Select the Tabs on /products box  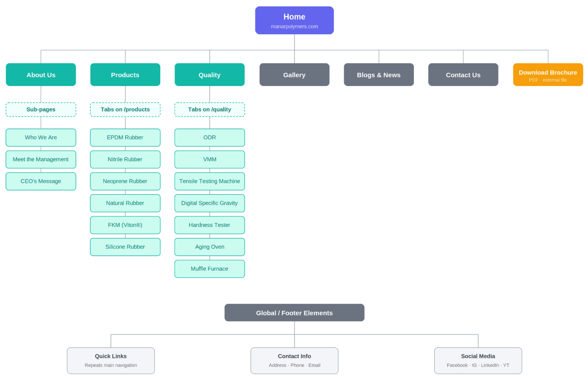125,110
